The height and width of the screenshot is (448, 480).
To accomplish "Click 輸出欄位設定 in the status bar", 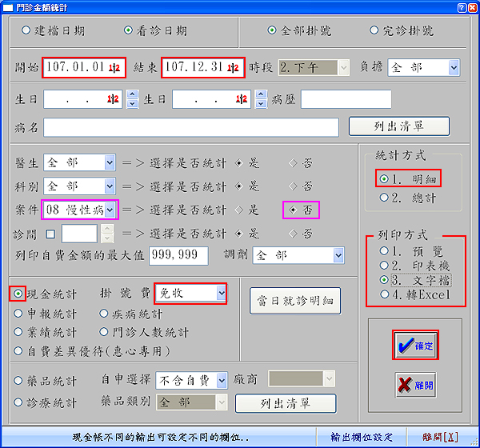I will tap(362, 438).
